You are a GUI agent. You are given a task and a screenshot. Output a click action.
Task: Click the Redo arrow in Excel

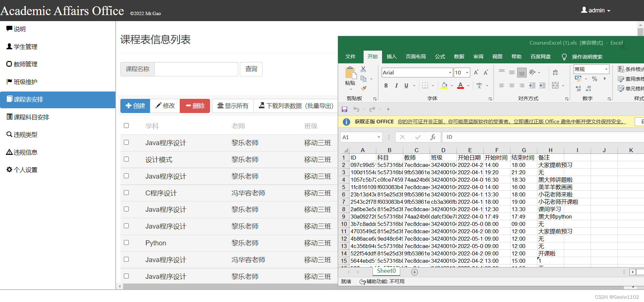click(372, 109)
